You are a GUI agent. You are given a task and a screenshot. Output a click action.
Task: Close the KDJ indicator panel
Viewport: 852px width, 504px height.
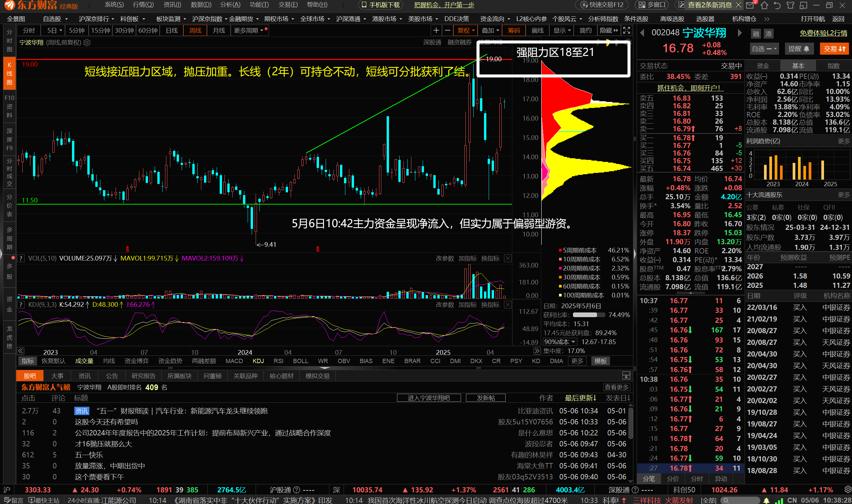pyautogui.click(x=507, y=305)
